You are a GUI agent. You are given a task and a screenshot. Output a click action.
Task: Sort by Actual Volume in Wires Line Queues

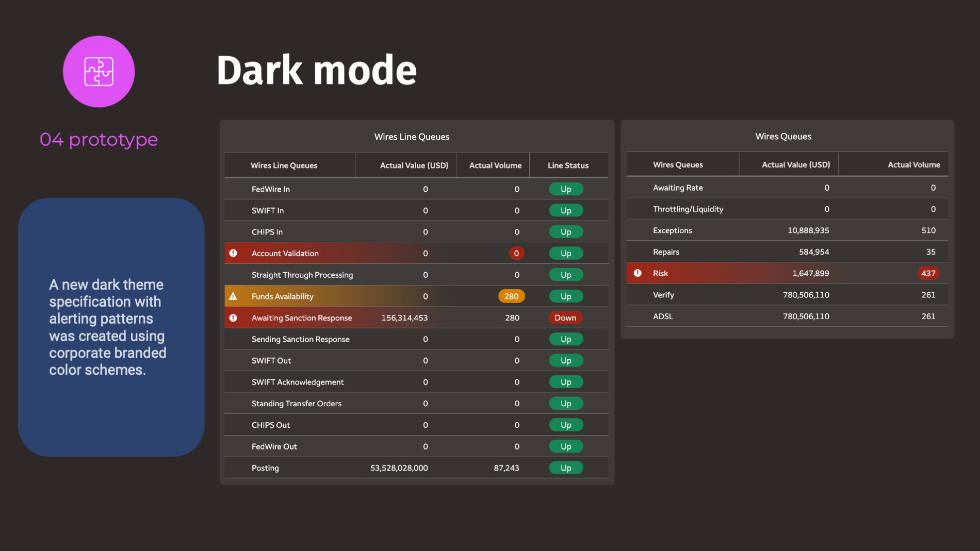[x=495, y=165]
